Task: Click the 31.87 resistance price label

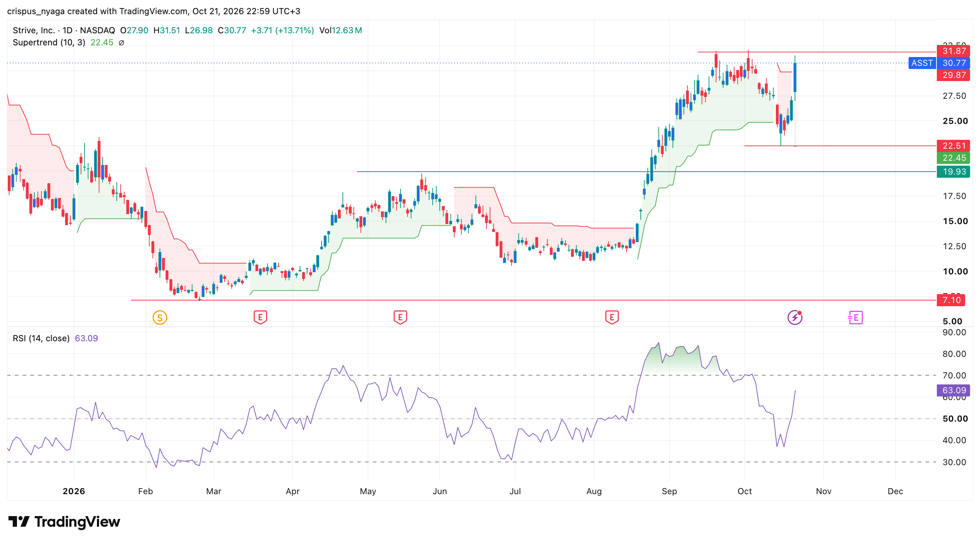Action: (x=953, y=51)
